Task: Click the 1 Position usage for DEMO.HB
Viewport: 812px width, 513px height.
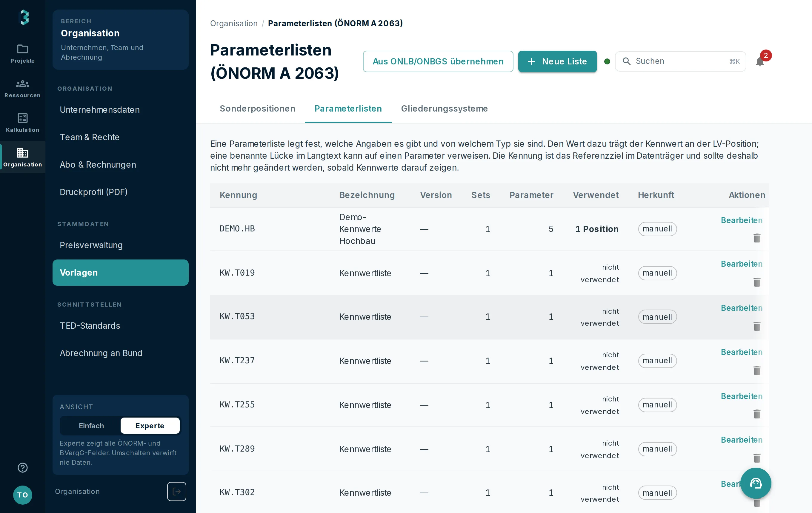Action: pyautogui.click(x=597, y=229)
